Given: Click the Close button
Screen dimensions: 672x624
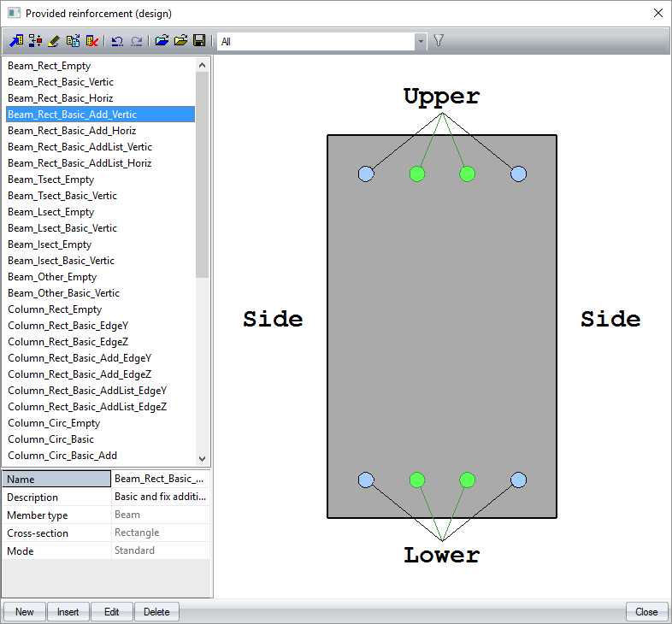Looking at the screenshot, I should tap(646, 611).
